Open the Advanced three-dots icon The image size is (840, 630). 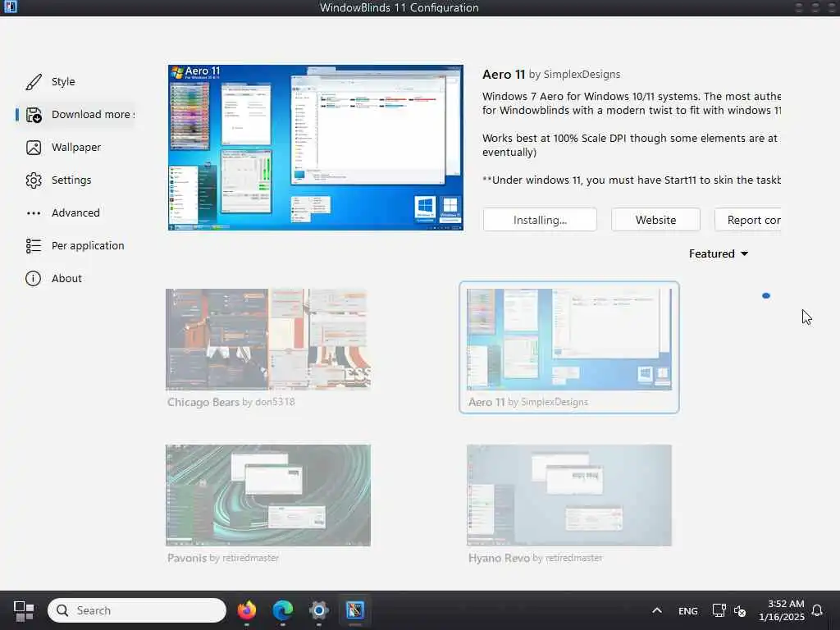[33, 213]
